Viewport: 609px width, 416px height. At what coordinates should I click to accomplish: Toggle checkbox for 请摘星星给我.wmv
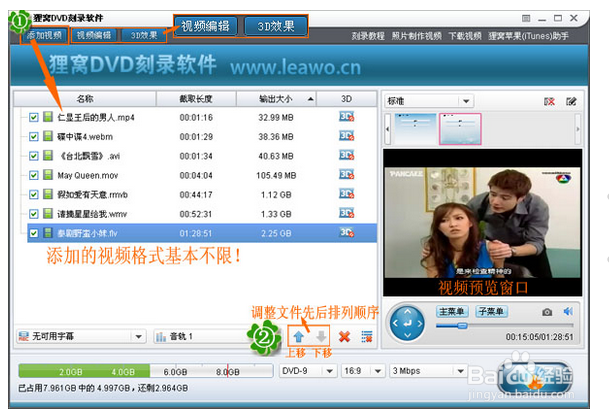(34, 214)
